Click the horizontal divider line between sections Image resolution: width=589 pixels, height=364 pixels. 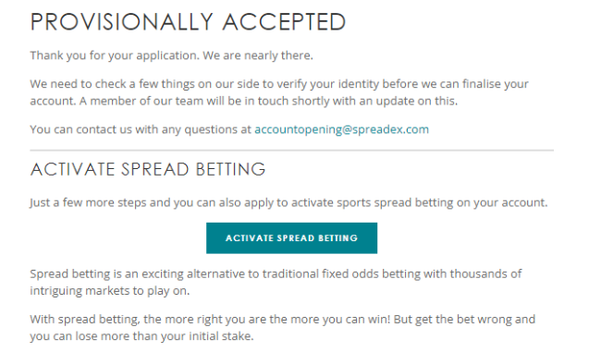(x=292, y=151)
